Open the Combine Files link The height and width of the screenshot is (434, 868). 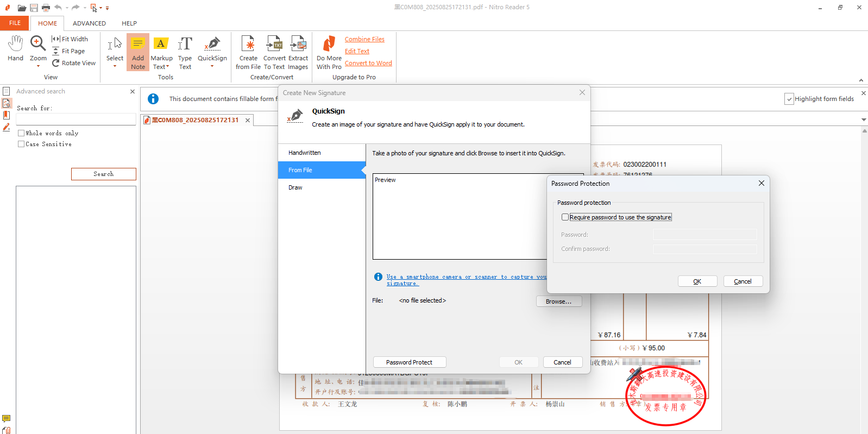coord(364,39)
